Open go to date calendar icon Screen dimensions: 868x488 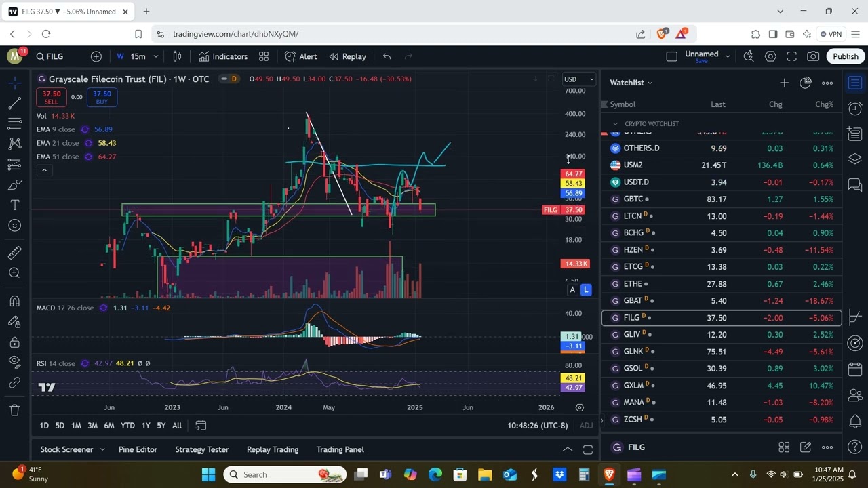point(201,426)
